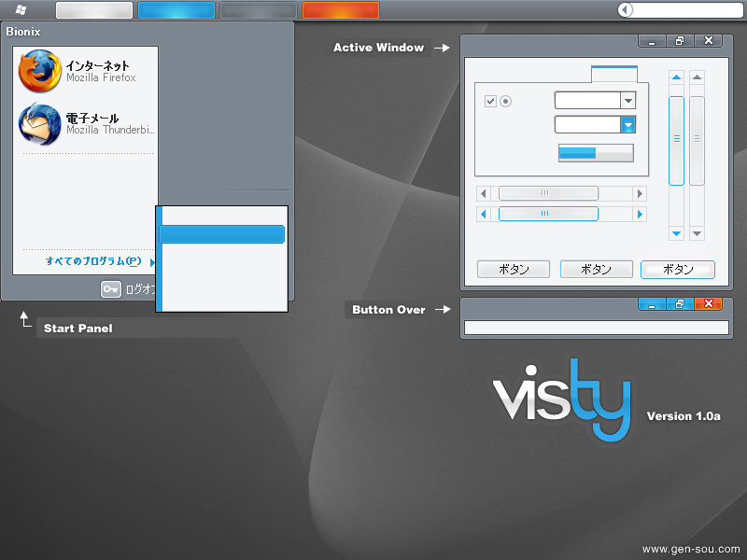
Task: Click the circular arrow control in the taskbar slider
Action: click(626, 10)
